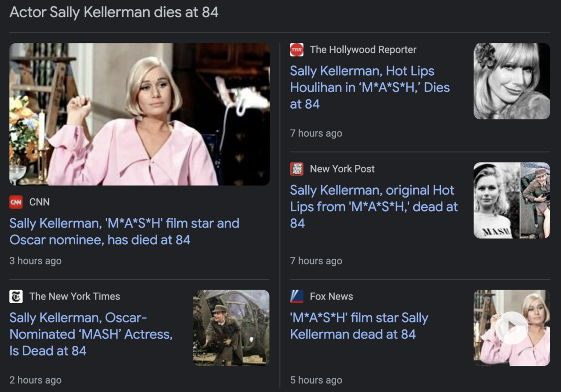Click The Hollywood Reporter logo icon
561x392 pixels.
coord(297,50)
